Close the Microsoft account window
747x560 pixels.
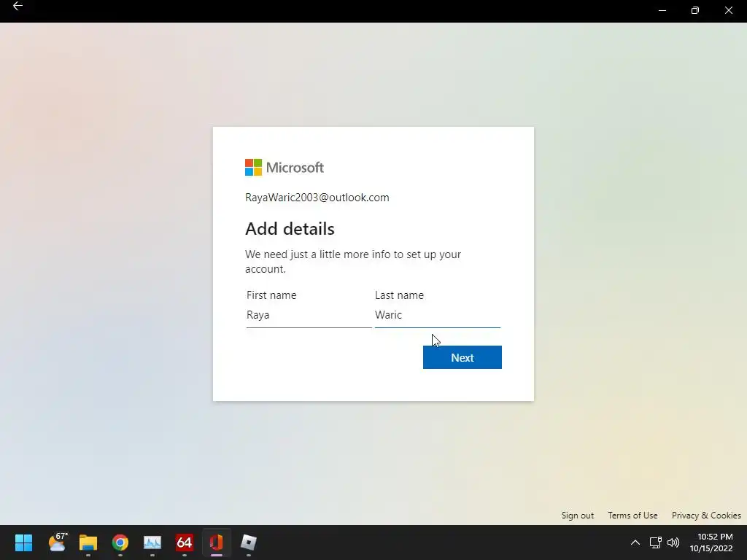[x=729, y=10]
